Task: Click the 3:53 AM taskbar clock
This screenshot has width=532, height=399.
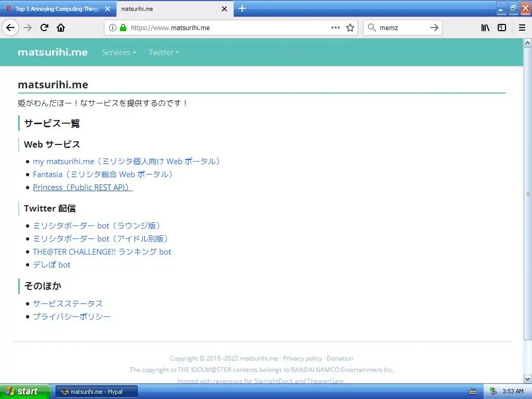Action: point(513,392)
